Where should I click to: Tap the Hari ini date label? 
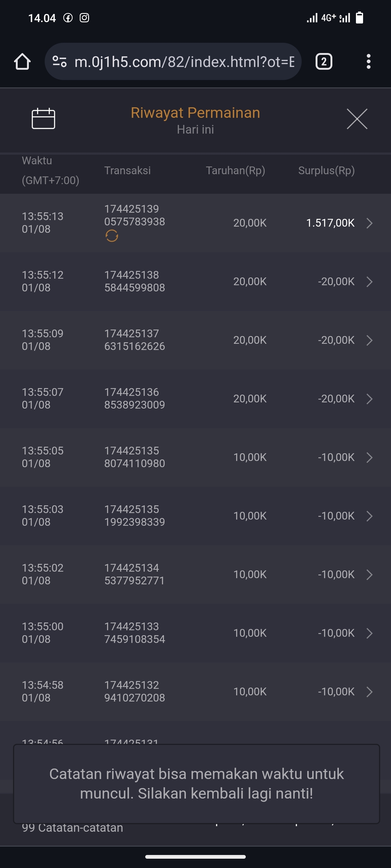pyautogui.click(x=195, y=130)
